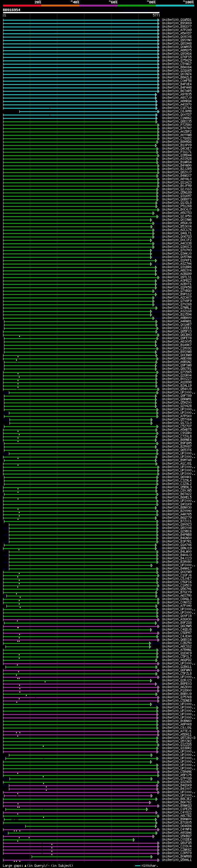Click the query end position 577

coord(155,15)
